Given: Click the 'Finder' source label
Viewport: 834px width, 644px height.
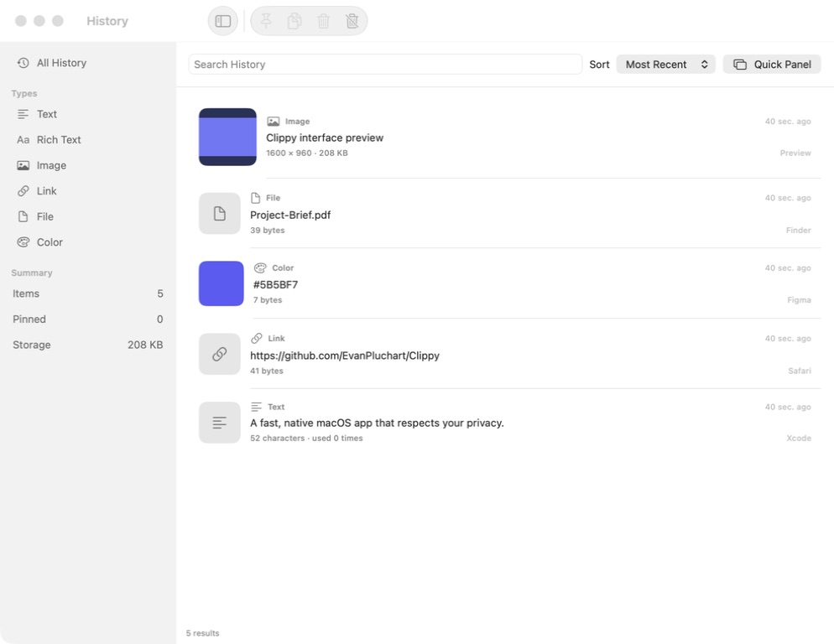Looking at the screenshot, I should coord(799,230).
